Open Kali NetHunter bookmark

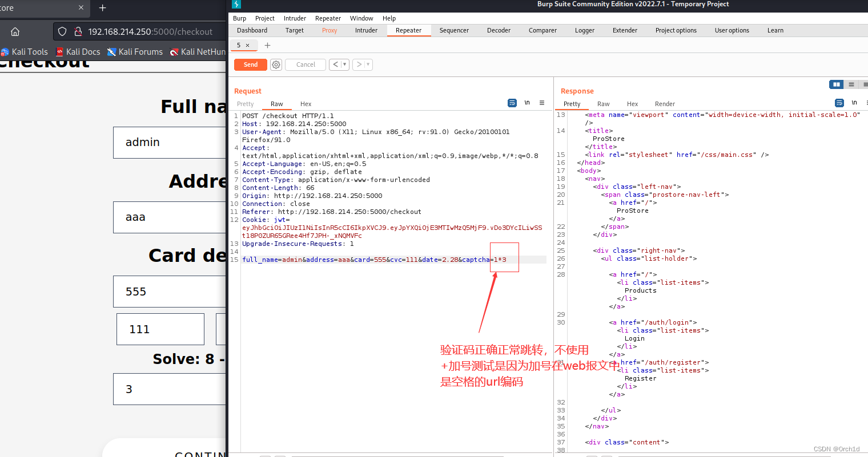[198, 51]
